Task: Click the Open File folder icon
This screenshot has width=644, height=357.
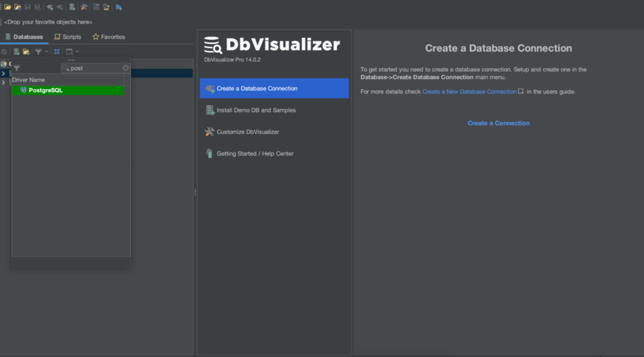Action: [x=8, y=7]
